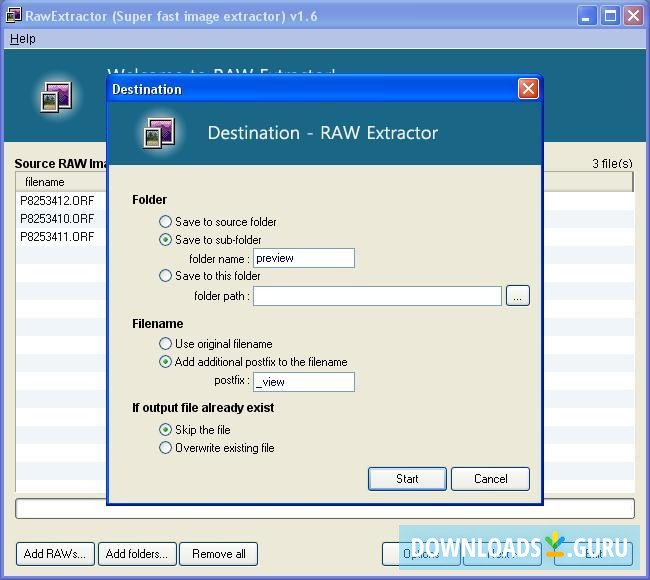The width and height of the screenshot is (650, 580).
Task: Click the progress bar in main window
Action: (x=325, y=509)
